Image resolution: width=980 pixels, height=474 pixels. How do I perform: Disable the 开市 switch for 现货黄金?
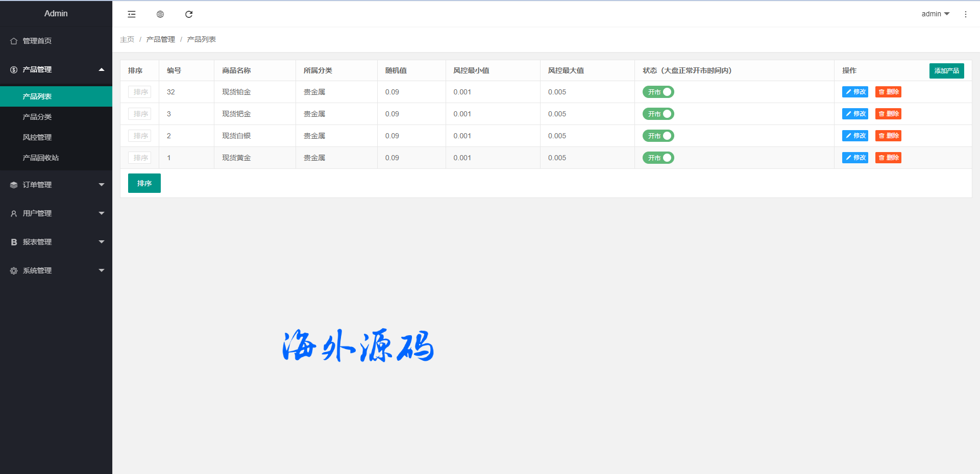[x=658, y=158]
